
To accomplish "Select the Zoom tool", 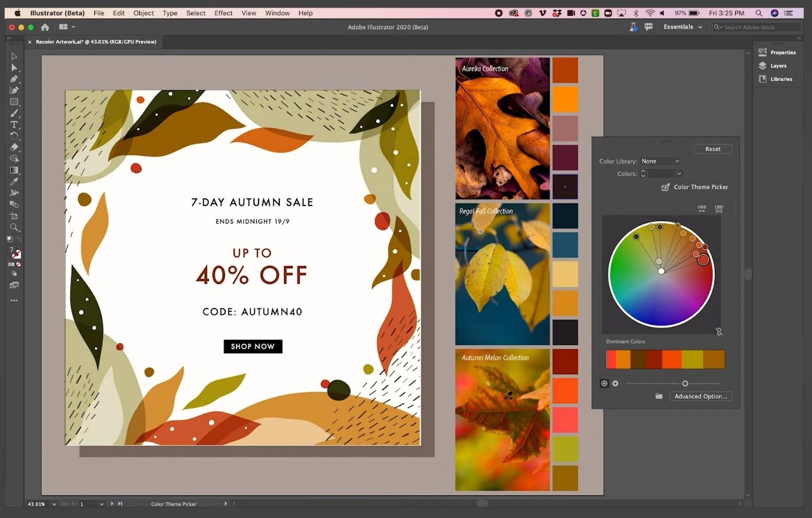I will 14,228.
